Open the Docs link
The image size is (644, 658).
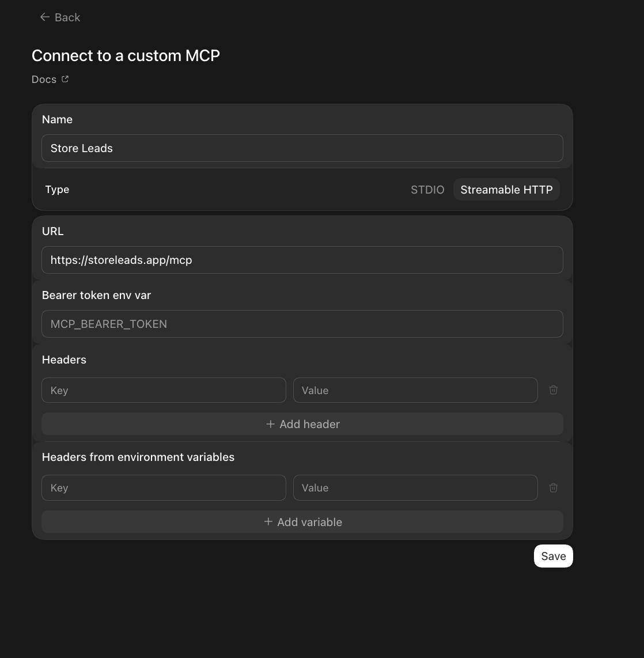coord(44,80)
